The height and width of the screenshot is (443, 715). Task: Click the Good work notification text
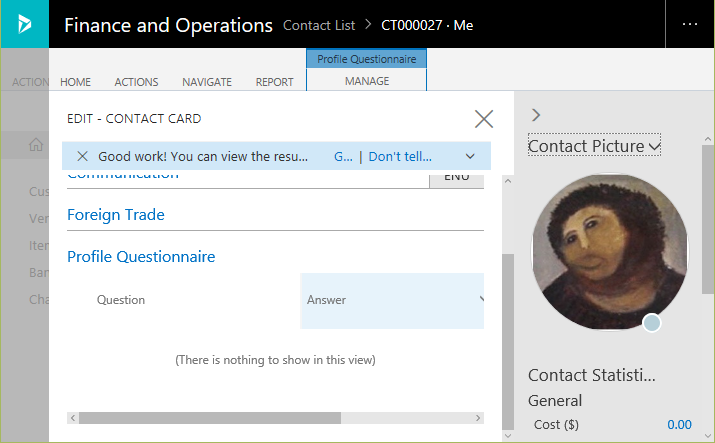pyautogui.click(x=203, y=156)
